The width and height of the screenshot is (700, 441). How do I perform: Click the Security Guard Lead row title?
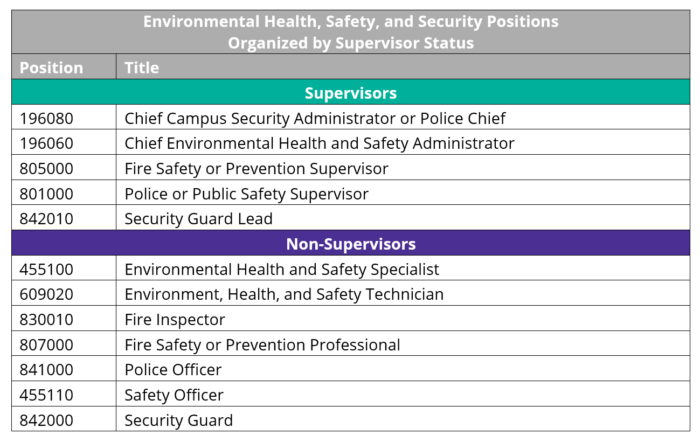(198, 219)
